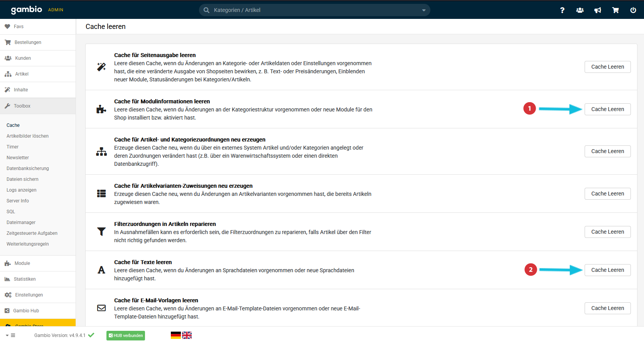Select Datenbanksicherung from Toolbox submenu
The width and height of the screenshot is (644, 342).
pyautogui.click(x=28, y=168)
